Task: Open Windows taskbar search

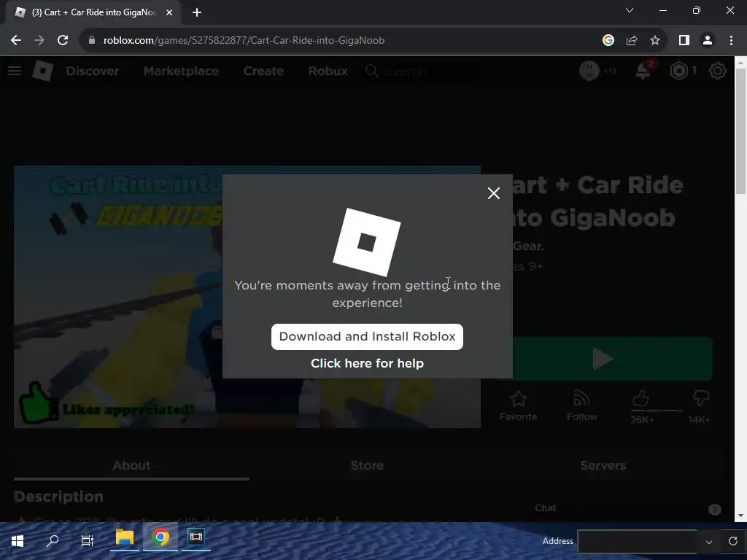Action: coord(53,540)
